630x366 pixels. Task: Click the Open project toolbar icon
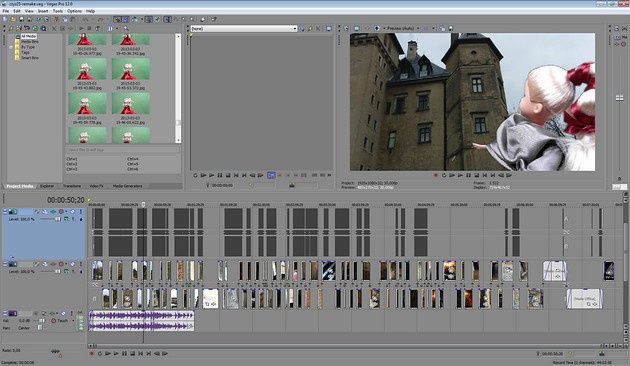coord(13,19)
